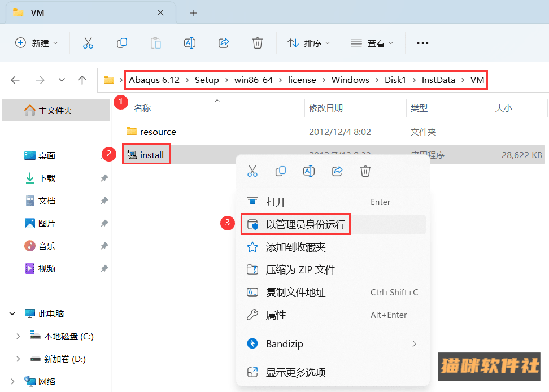Click the folder icon in the address bar
The image size is (549, 392).
tap(109, 80)
